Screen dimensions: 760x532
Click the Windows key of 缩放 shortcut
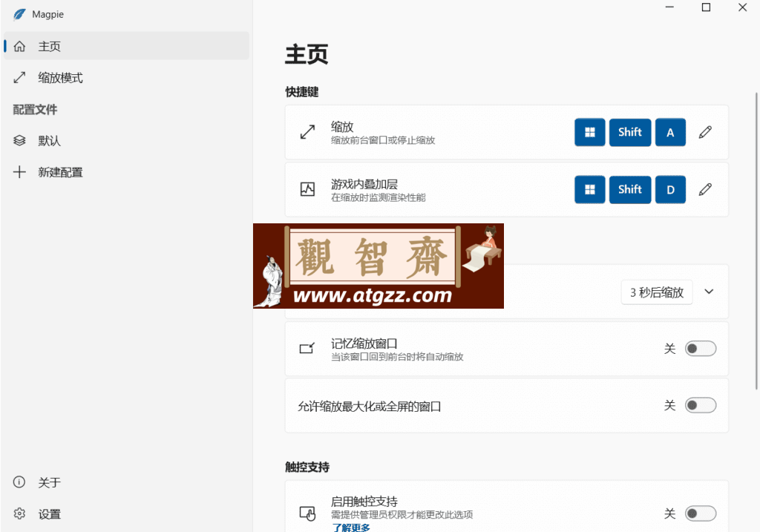[x=590, y=132]
